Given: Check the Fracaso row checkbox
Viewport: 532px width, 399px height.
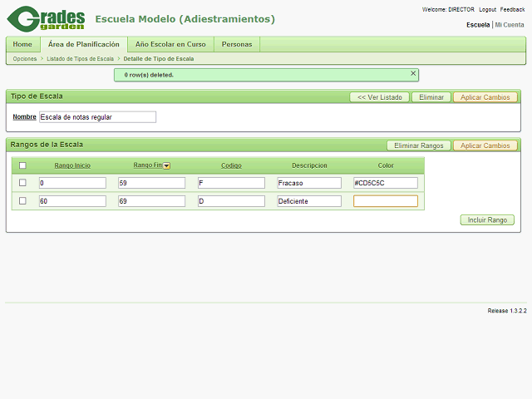Looking at the screenshot, I should tap(22, 183).
